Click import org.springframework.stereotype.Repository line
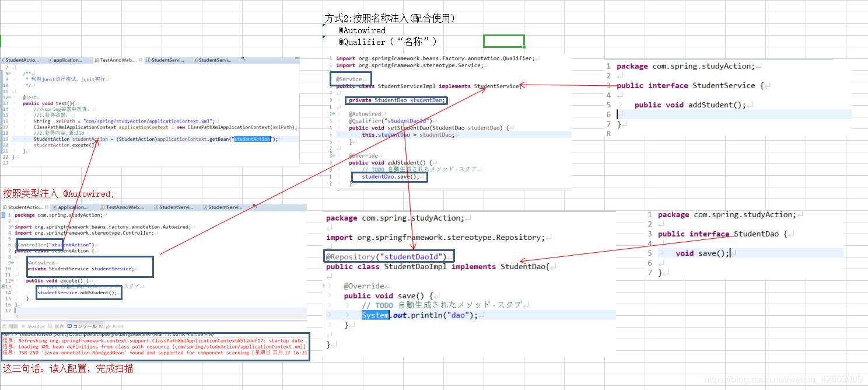The width and height of the screenshot is (868, 390). point(435,238)
